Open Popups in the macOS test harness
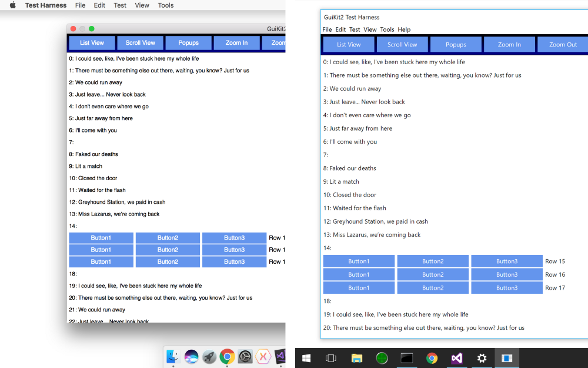The height and width of the screenshot is (368, 588). coord(188,42)
